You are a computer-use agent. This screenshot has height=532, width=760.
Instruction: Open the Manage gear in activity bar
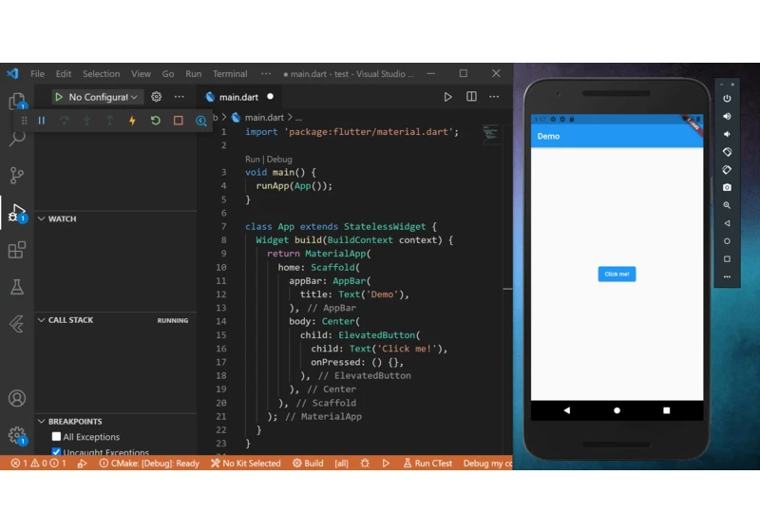(x=17, y=435)
